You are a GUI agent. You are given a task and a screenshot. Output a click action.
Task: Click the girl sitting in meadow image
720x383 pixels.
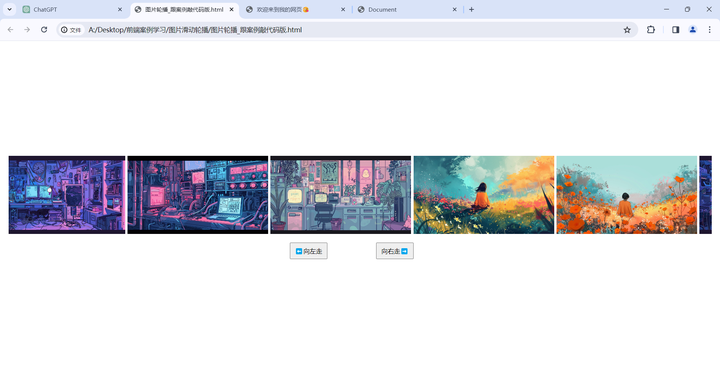(484, 195)
